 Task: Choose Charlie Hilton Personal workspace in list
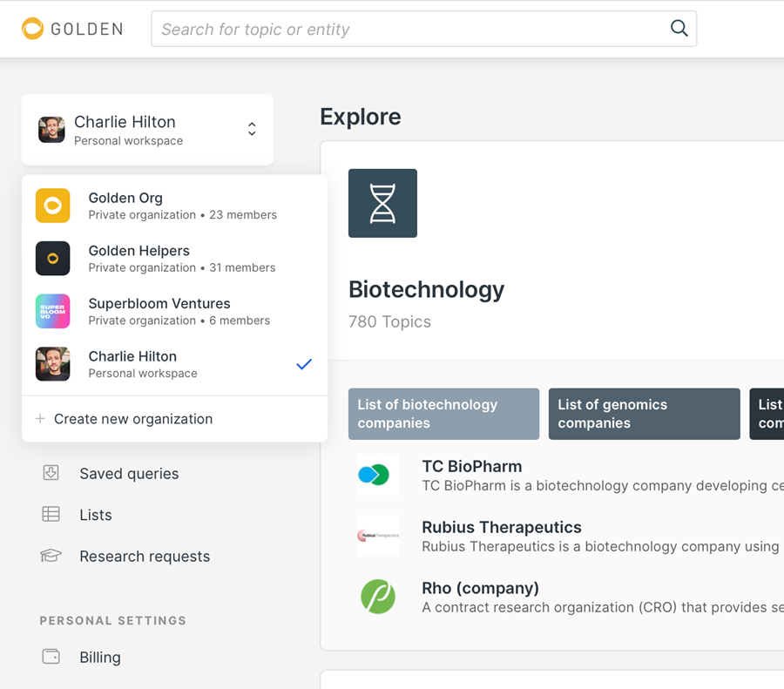pyautogui.click(x=174, y=364)
